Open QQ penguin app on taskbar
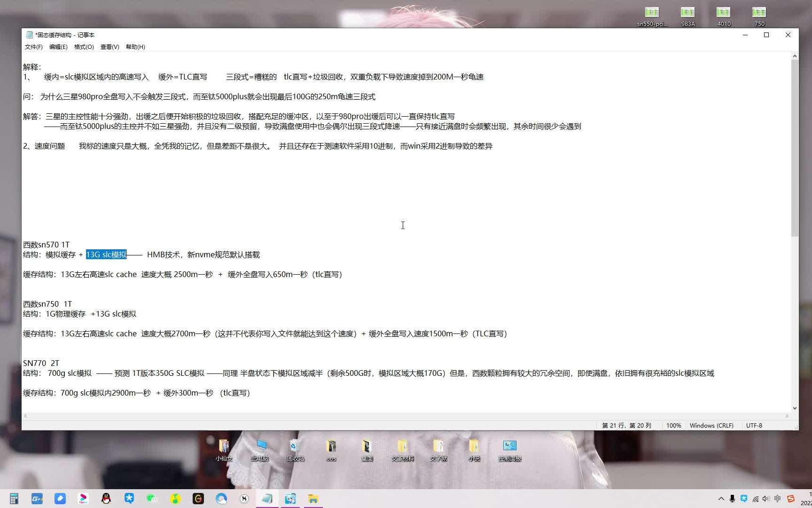The height and width of the screenshot is (508, 812). (106, 499)
